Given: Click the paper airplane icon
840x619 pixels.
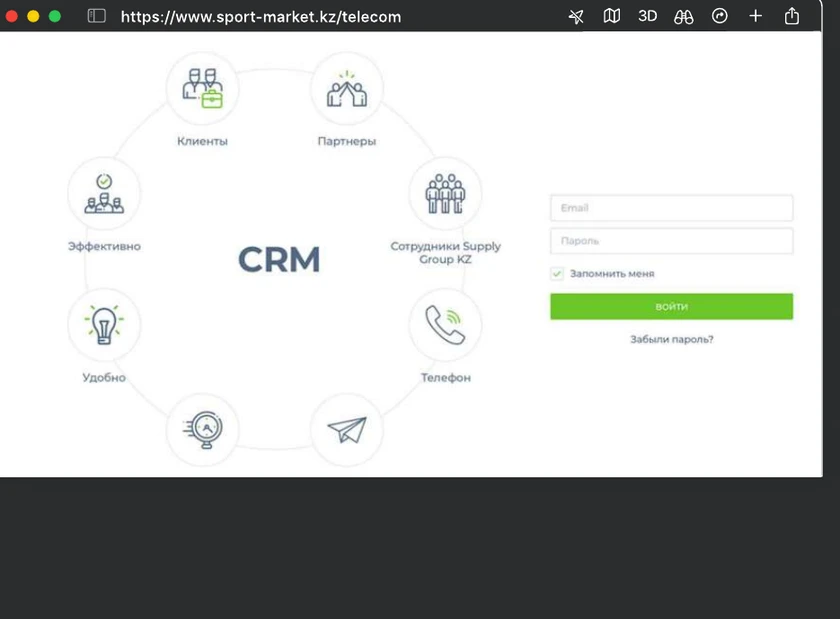Looking at the screenshot, I should (347, 430).
